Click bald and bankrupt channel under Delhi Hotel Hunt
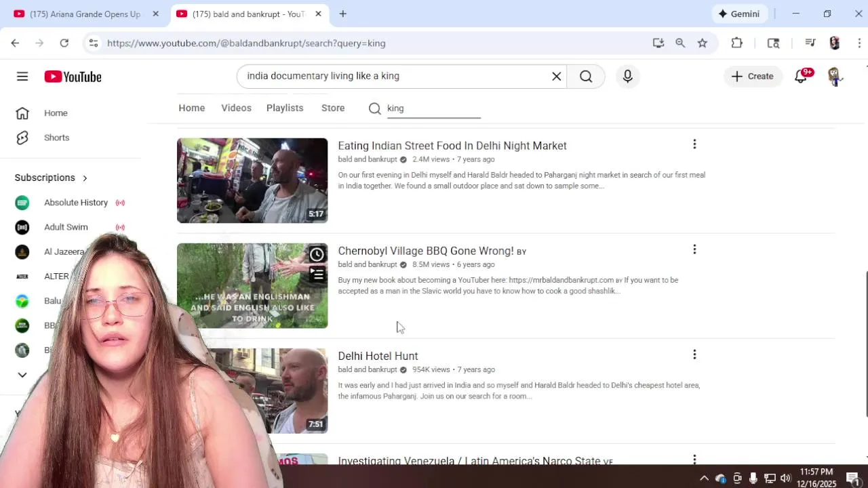This screenshot has height=488, width=868. pos(367,369)
